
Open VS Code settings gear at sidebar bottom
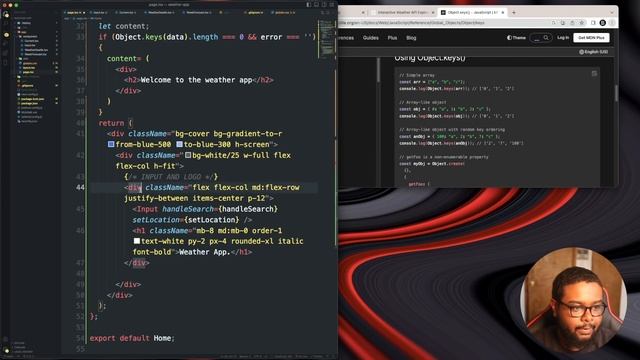pyautogui.click(x=6, y=350)
